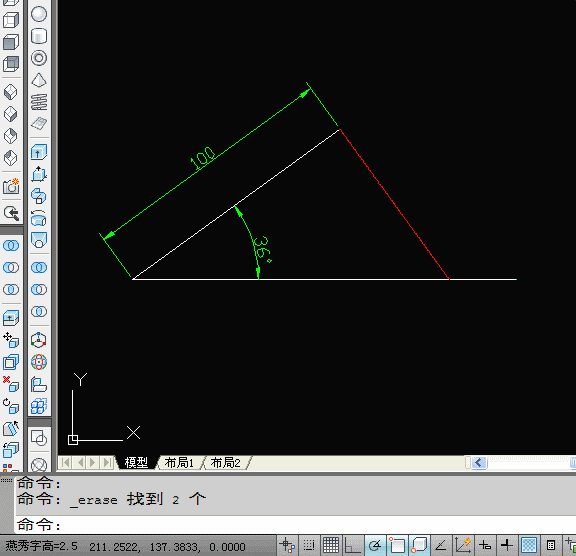
Task: Toggle Ortho Mode in status bar
Action: (353, 545)
